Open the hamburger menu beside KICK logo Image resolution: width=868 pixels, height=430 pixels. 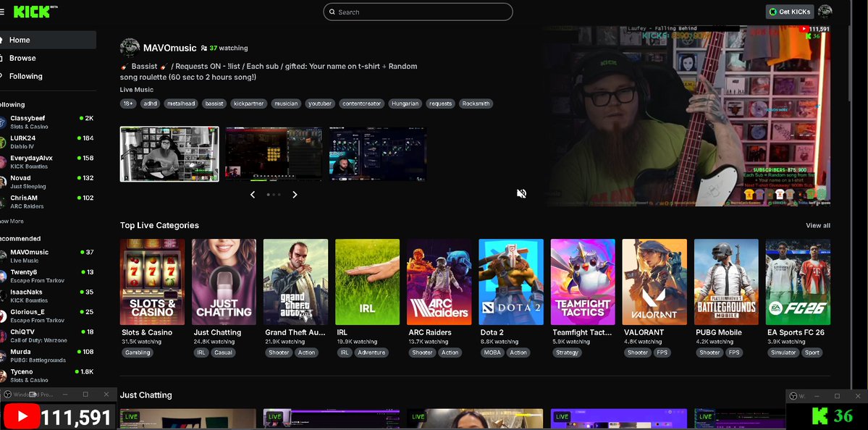point(2,12)
